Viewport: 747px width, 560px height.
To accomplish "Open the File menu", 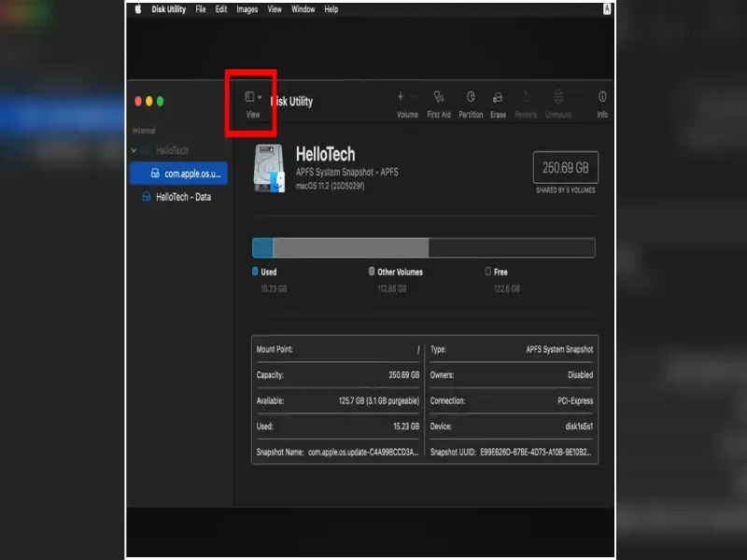I will pyautogui.click(x=201, y=9).
